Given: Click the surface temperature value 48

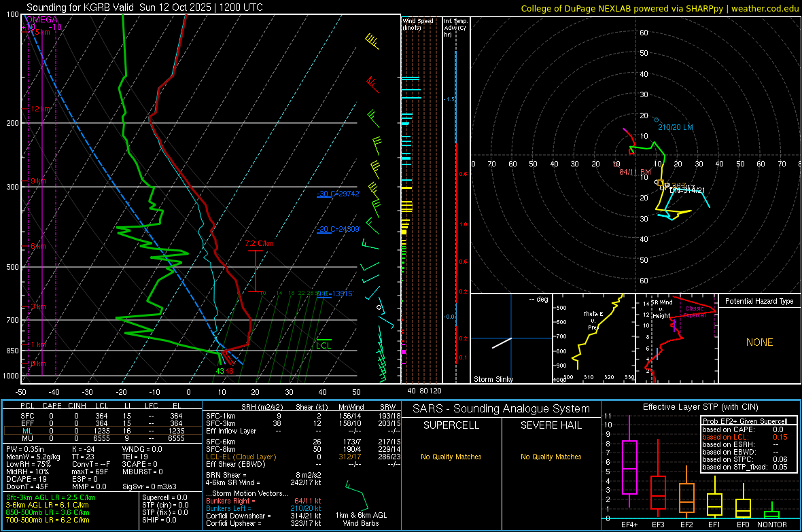Looking at the screenshot, I should coord(229,371).
